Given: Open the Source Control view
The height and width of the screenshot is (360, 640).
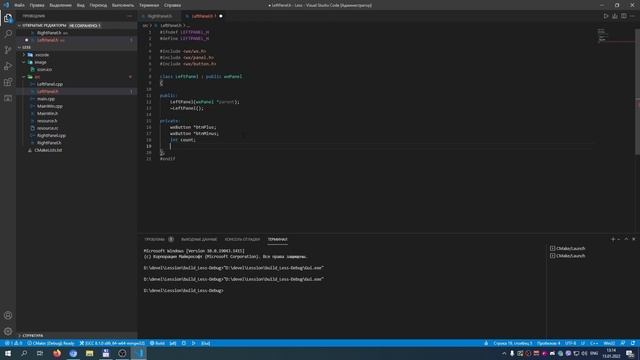Looking at the screenshot, I should (8, 50).
